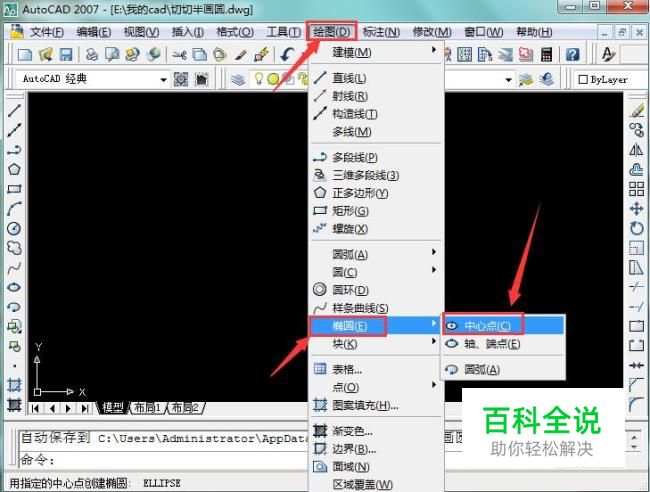Select 多段线(P) from draw menu
This screenshot has height=492, width=650.
tap(375, 157)
